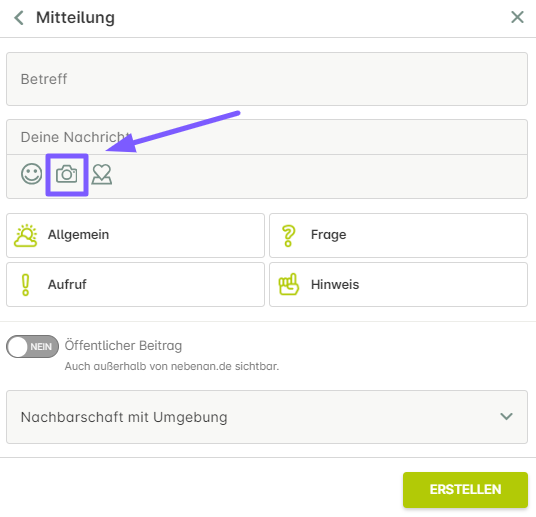The width and height of the screenshot is (536, 517).
Task: Toggle the Öffentlicher Beitrag switch
Action: [32, 346]
